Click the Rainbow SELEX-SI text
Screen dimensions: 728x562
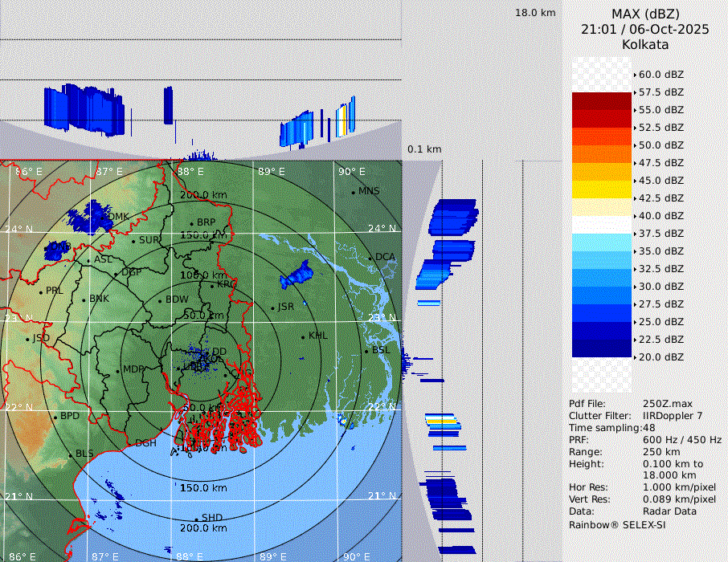617,525
